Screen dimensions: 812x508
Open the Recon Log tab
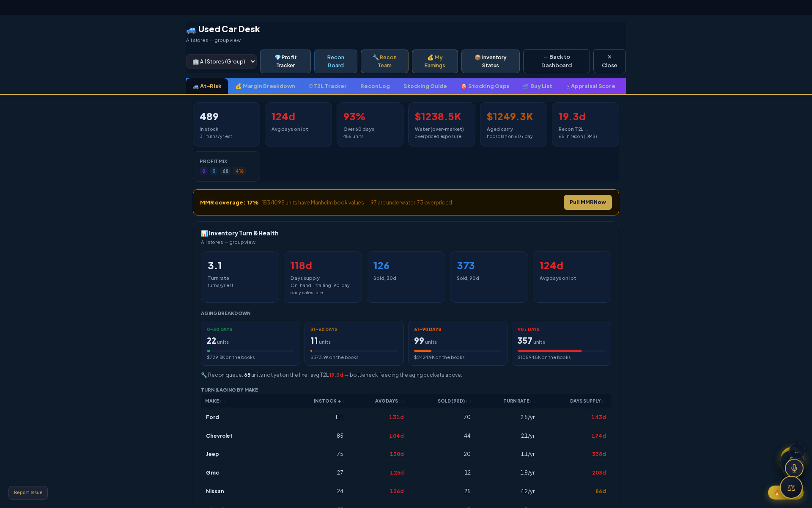point(375,86)
